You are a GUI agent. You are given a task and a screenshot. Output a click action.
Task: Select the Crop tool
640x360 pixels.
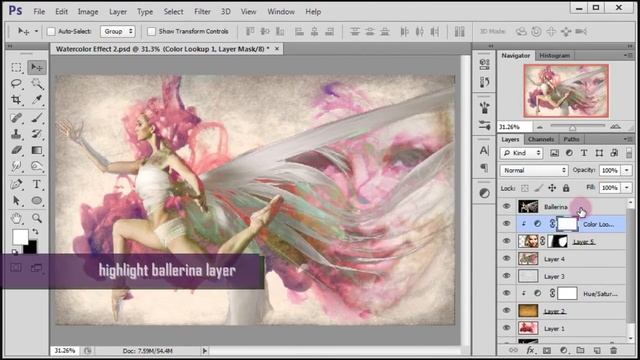16,100
